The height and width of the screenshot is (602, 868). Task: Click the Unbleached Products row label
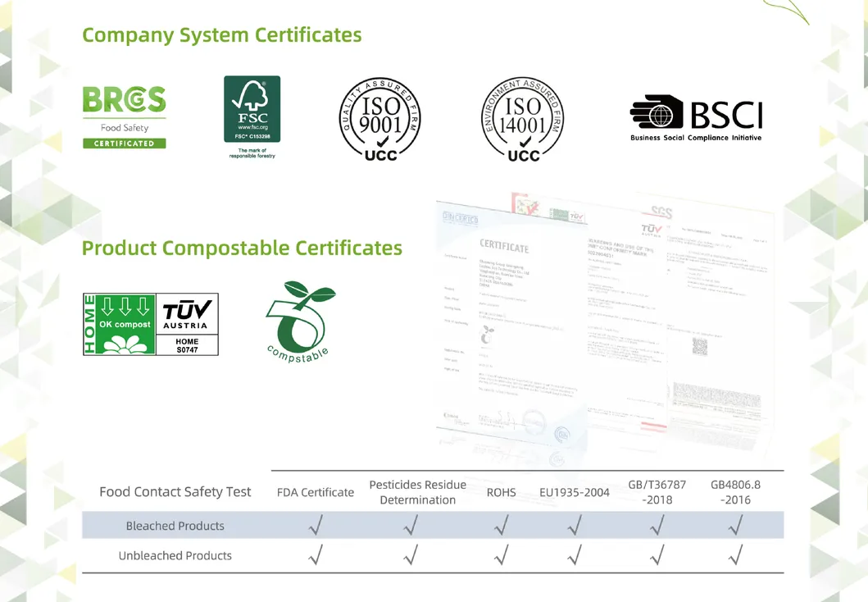click(x=175, y=555)
